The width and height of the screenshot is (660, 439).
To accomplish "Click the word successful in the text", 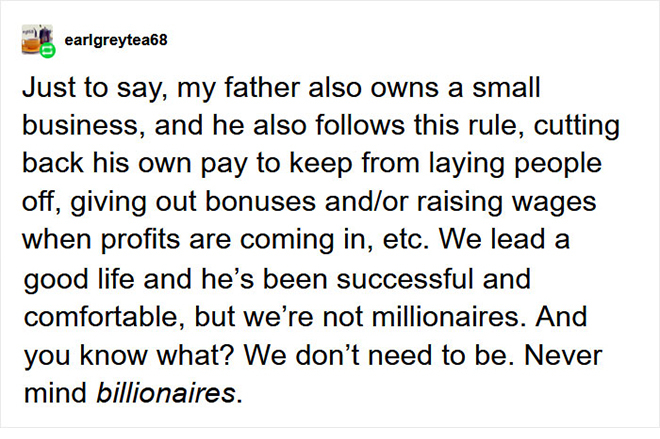I will [x=405, y=279].
